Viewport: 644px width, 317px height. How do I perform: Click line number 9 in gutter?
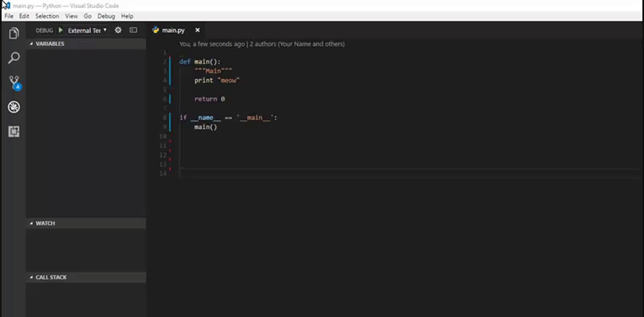pos(165,127)
